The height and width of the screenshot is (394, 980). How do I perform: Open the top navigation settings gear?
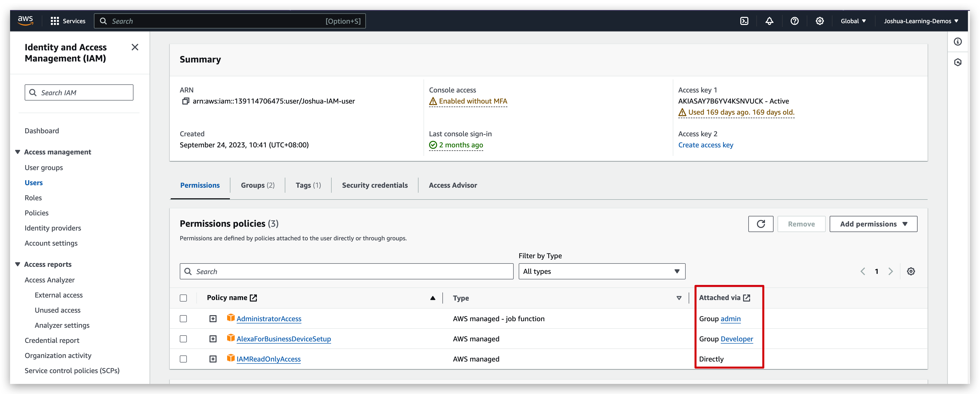click(819, 21)
